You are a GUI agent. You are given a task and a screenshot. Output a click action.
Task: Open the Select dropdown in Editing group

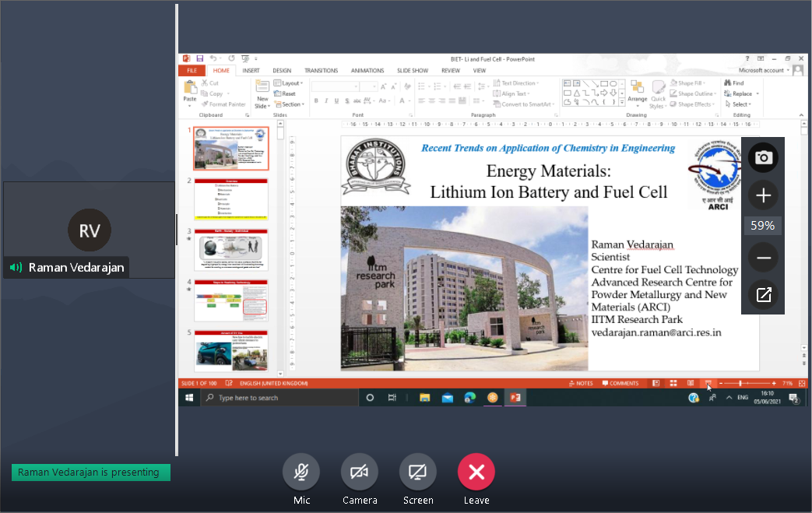tap(740, 104)
